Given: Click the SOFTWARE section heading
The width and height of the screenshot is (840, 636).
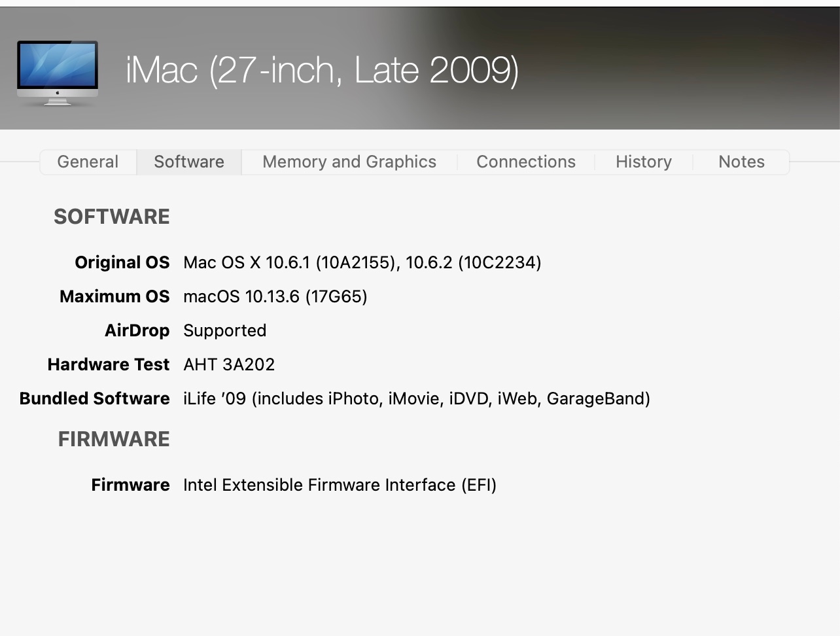Looking at the screenshot, I should (112, 217).
